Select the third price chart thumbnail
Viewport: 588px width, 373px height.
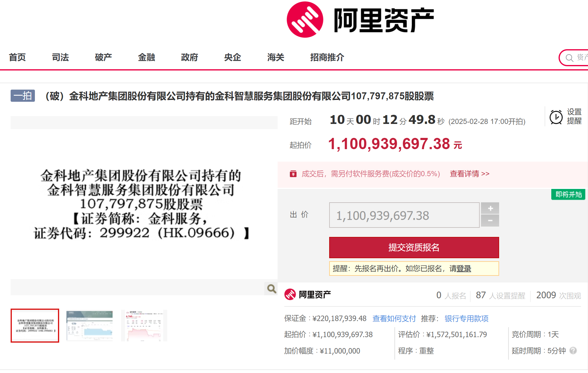click(144, 326)
